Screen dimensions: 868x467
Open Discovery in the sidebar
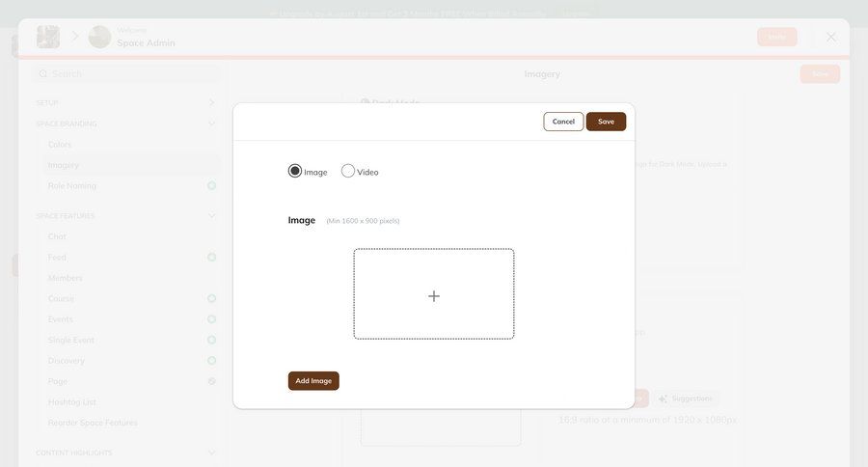point(67,361)
